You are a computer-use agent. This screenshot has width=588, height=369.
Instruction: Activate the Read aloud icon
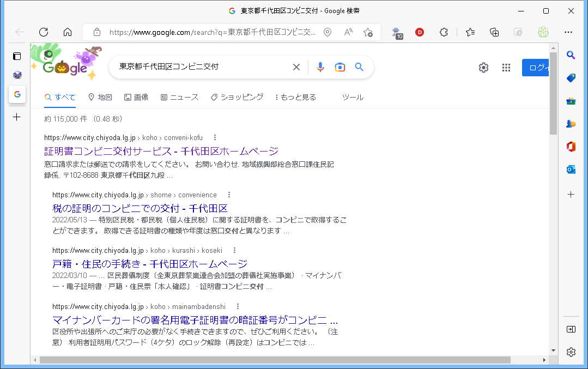tap(348, 32)
